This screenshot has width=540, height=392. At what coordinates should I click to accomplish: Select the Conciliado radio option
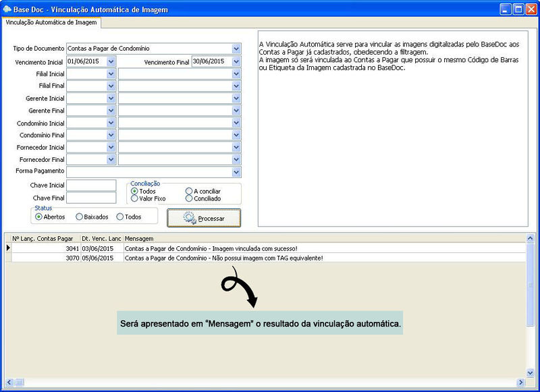point(189,198)
